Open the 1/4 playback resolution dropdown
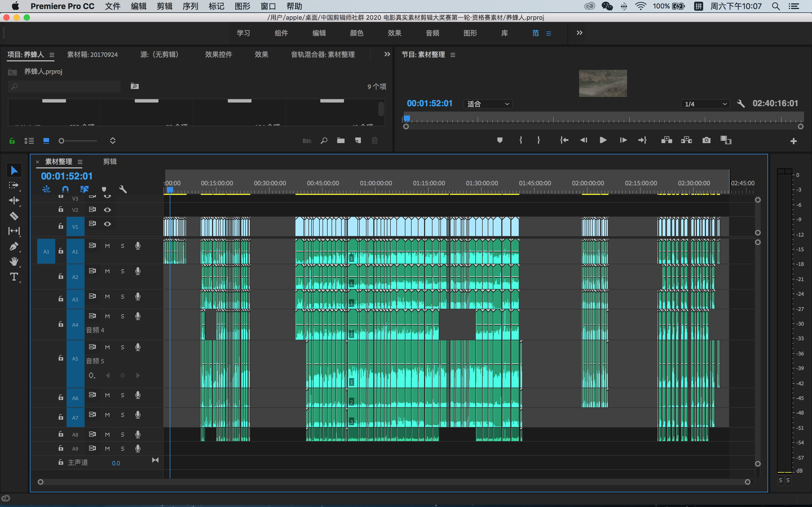This screenshot has width=812, height=507. [705, 104]
